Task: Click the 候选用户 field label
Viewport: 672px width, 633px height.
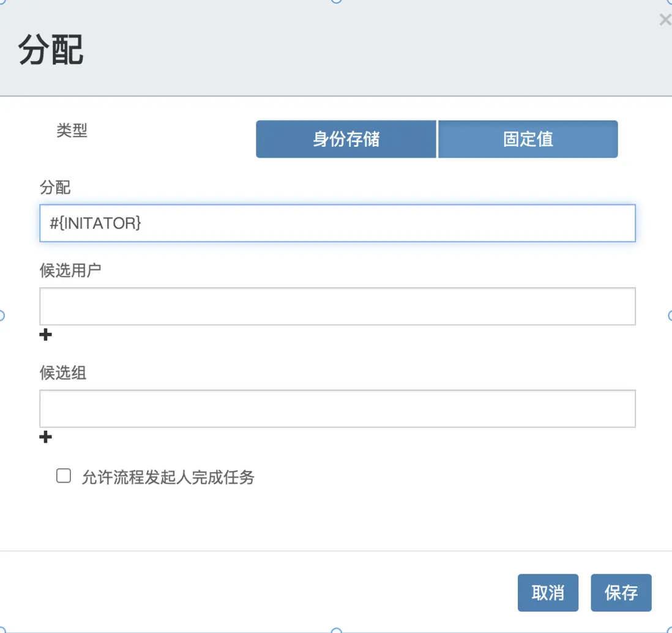Action: [x=70, y=270]
